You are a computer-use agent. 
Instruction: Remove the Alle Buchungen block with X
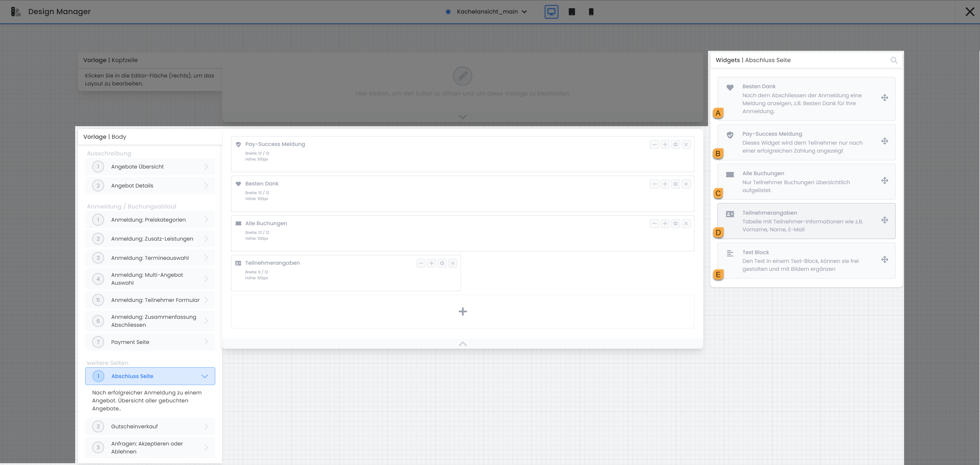pyautogui.click(x=686, y=224)
